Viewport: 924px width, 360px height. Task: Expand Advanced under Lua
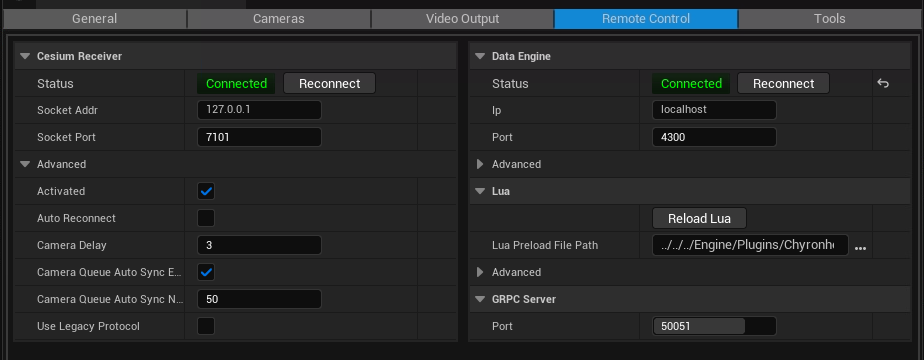point(480,272)
